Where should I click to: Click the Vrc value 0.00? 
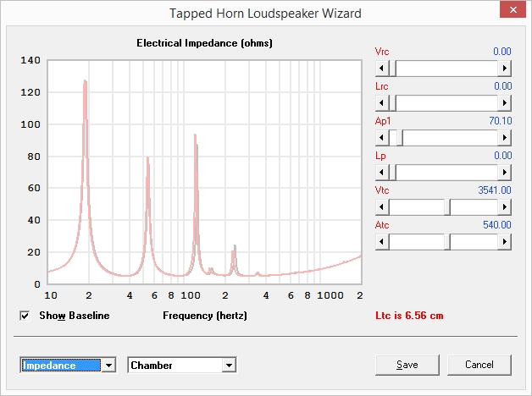click(502, 52)
